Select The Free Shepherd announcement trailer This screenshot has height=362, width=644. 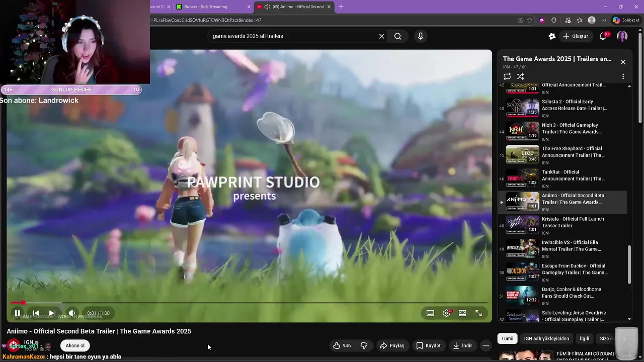(x=562, y=155)
